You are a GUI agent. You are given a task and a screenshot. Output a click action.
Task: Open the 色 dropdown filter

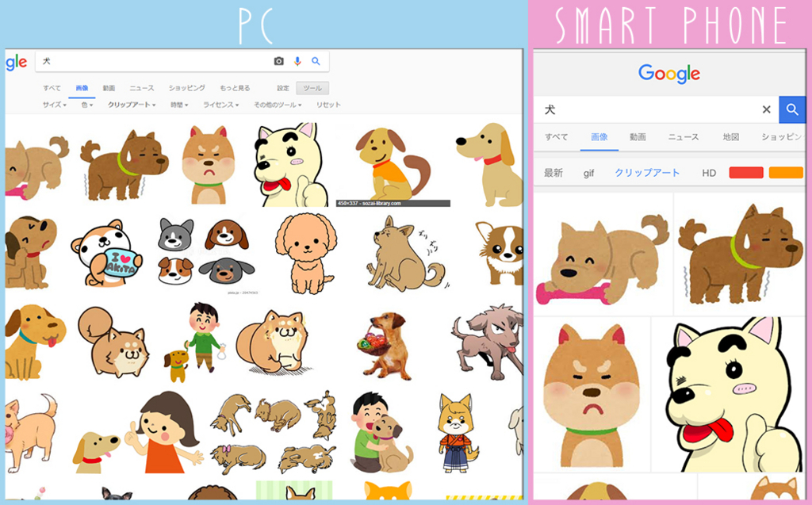[x=87, y=105]
